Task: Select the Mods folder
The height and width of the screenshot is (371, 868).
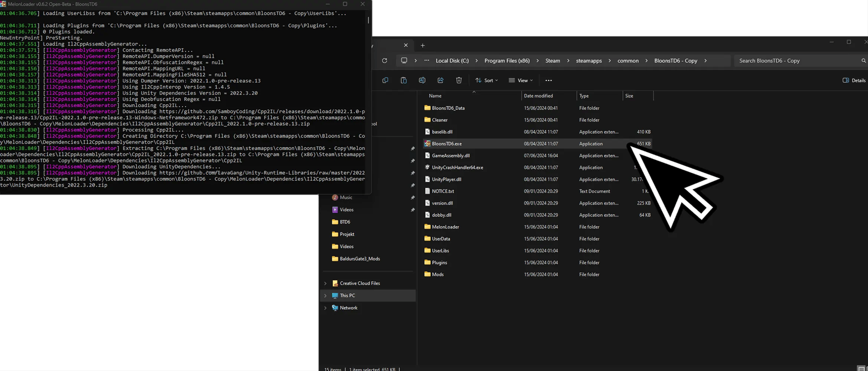Action: pyautogui.click(x=438, y=274)
